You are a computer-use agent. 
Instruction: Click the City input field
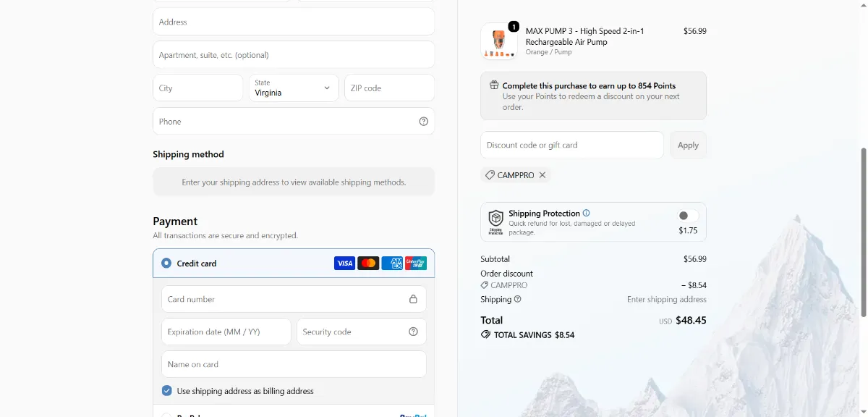click(197, 88)
